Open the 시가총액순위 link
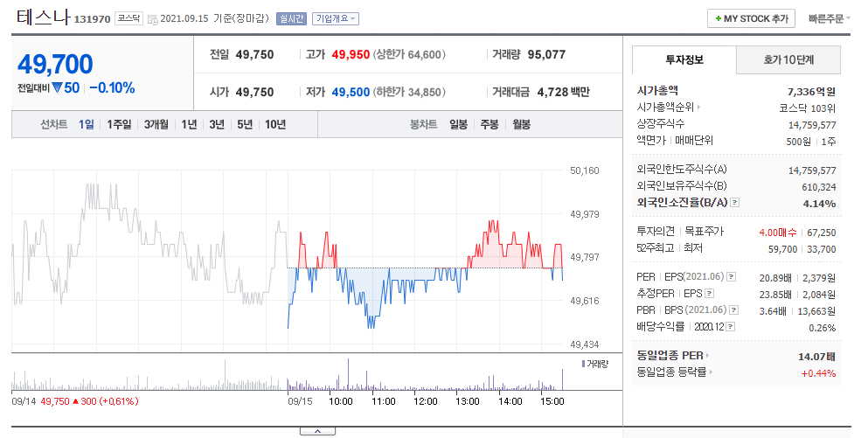The image size is (868, 438). click(x=666, y=107)
